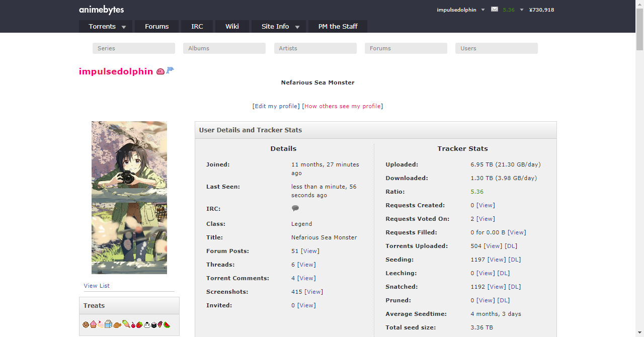Download Pruned torrents via DL link

504,300
